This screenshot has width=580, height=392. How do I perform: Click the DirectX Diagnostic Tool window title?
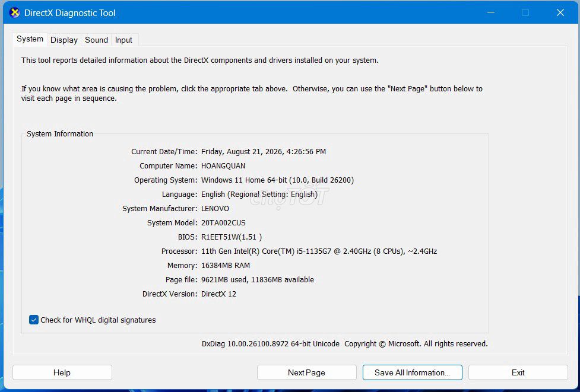pos(70,12)
